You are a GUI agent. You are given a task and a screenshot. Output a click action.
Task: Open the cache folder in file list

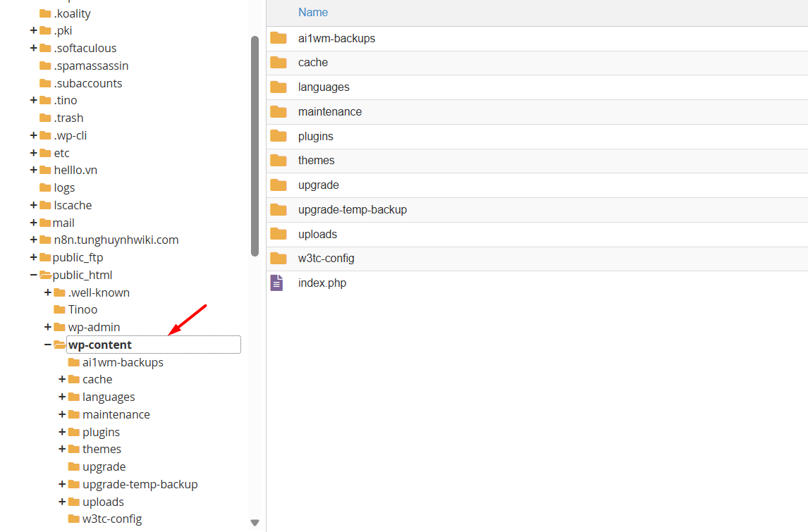(x=313, y=63)
